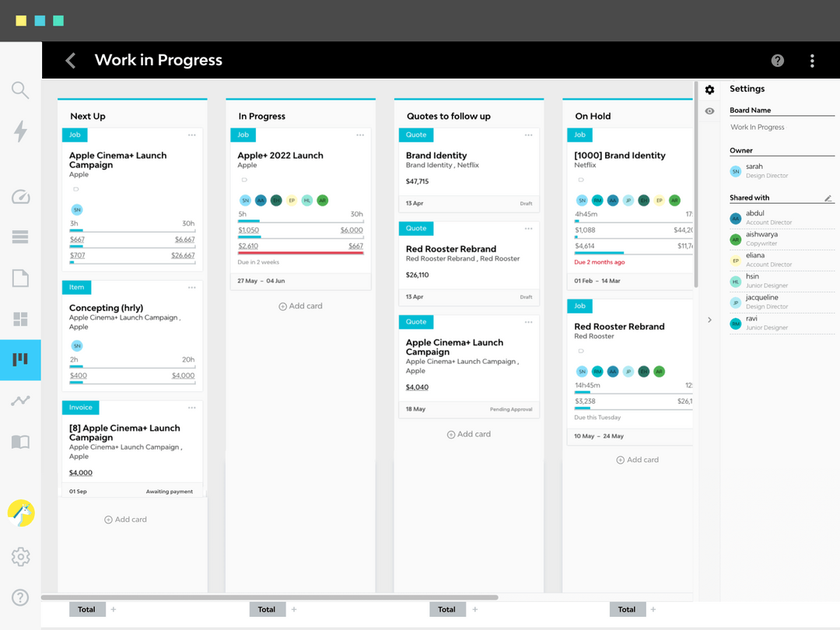840x630 pixels.
Task: Toggle the eye visibility icon in Settings panel
Action: pyautogui.click(x=709, y=111)
